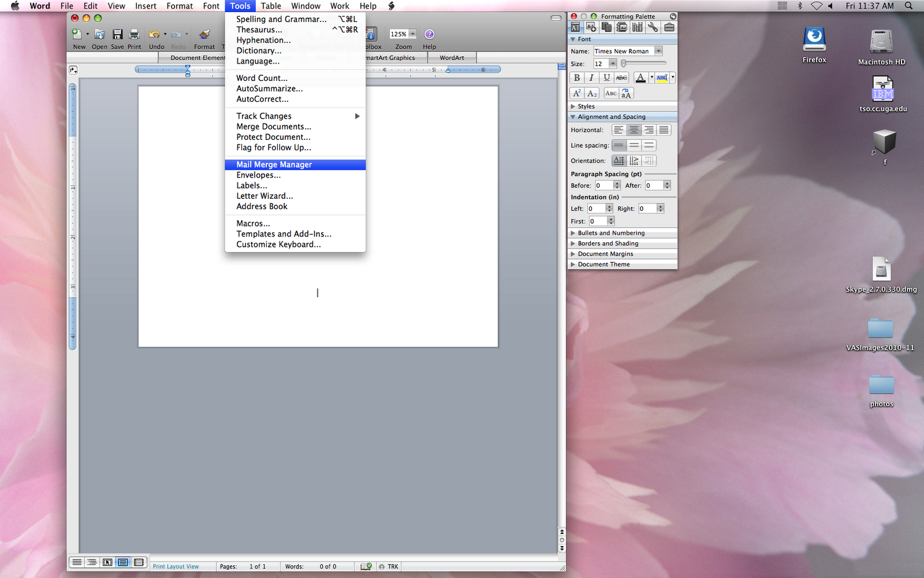Click the purple Help button
The image size is (924, 578).
point(429,34)
